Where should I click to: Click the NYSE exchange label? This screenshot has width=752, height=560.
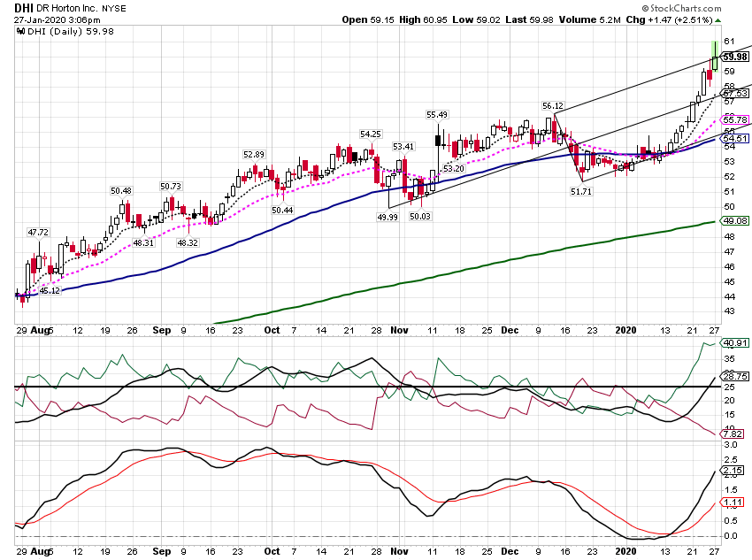click(x=113, y=9)
